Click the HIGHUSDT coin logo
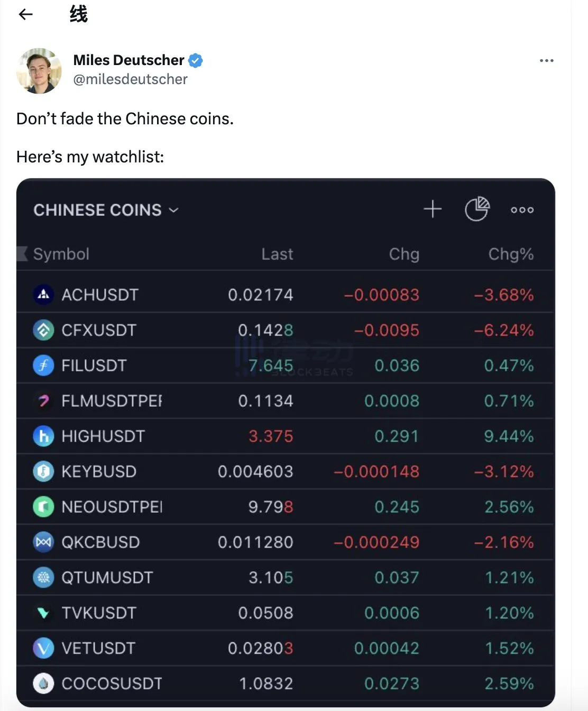The width and height of the screenshot is (588, 711). 43,436
